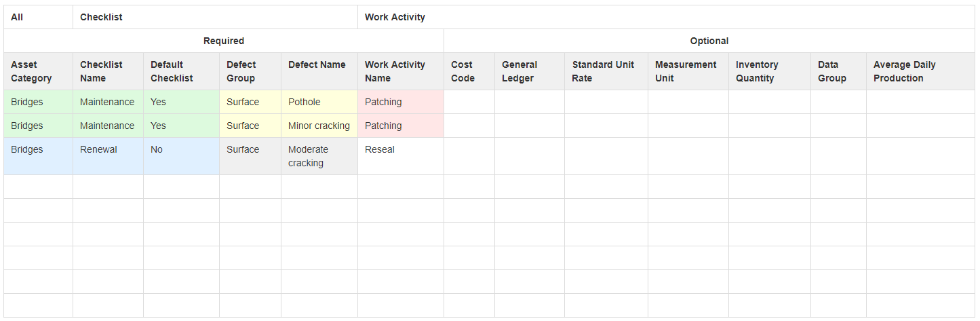Click the Minor cracking cell
Viewport: 980px width, 321px height.
[319, 126]
